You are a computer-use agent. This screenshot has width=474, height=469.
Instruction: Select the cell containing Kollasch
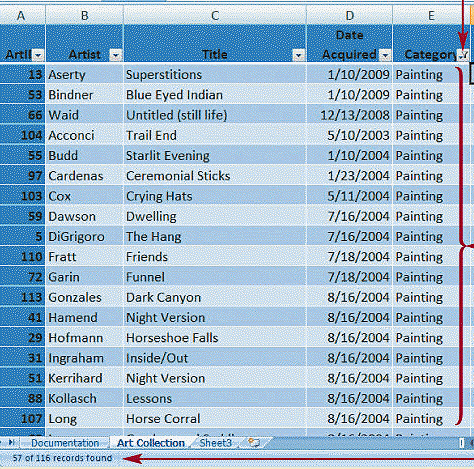[x=84, y=399]
